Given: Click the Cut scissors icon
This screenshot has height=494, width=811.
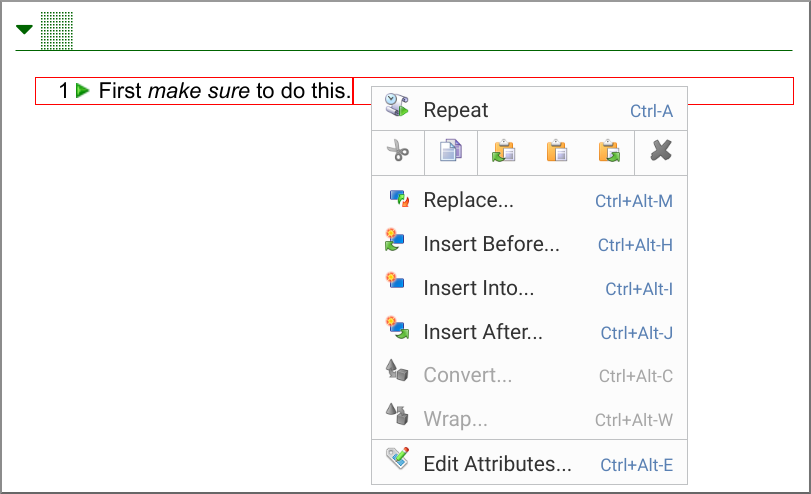Looking at the screenshot, I should (398, 151).
